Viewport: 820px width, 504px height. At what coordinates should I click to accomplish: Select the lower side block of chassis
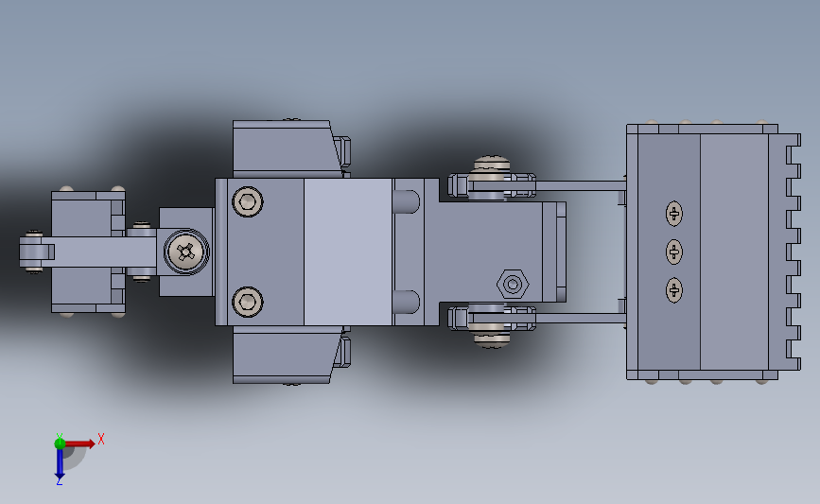coord(287,355)
